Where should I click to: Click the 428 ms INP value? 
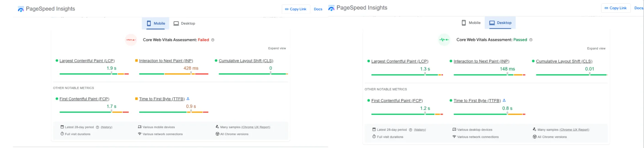[x=191, y=68]
